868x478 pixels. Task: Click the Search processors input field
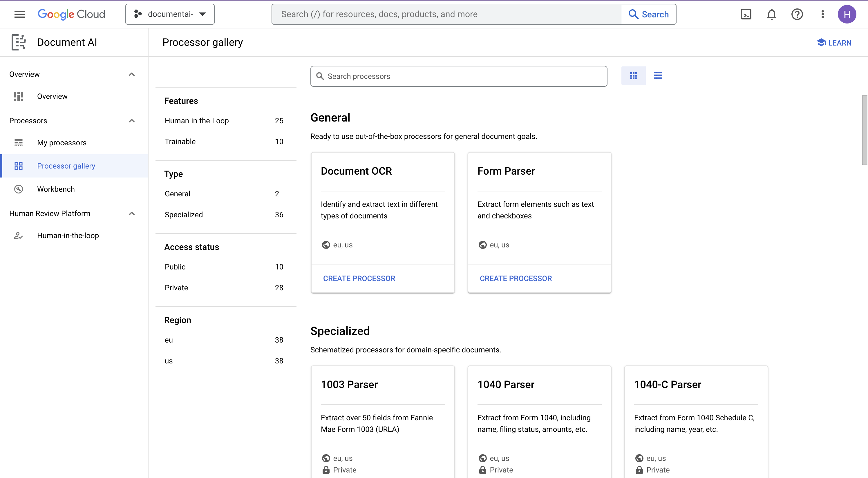coord(459,76)
